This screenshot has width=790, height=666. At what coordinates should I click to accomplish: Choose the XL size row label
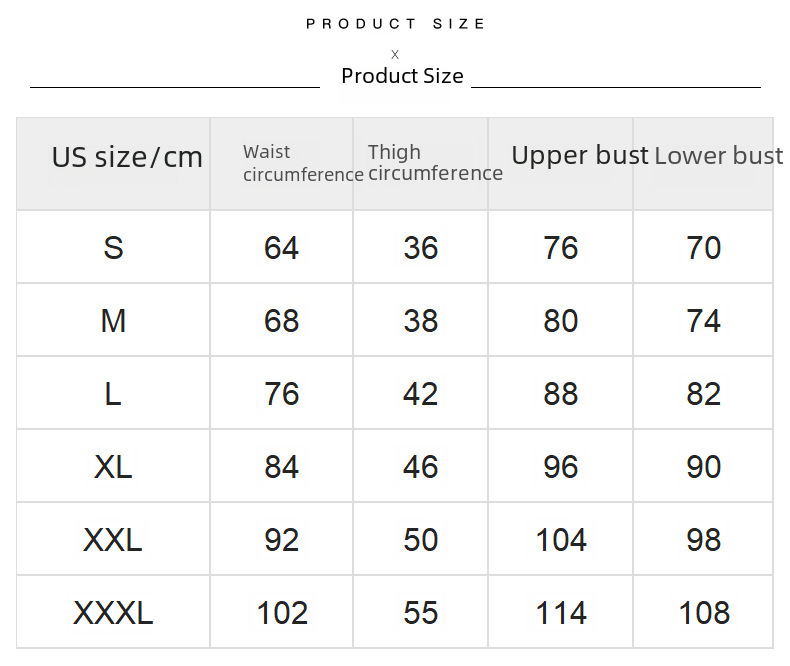113,466
